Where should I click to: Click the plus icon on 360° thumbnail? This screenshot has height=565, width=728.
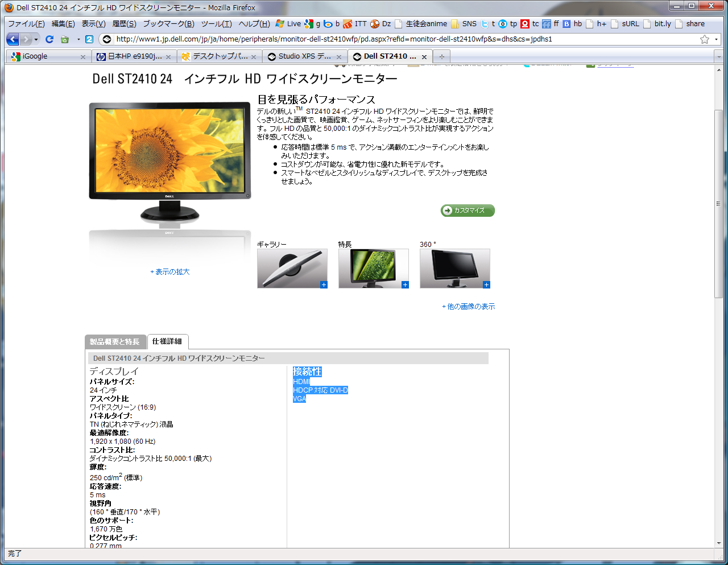(486, 284)
